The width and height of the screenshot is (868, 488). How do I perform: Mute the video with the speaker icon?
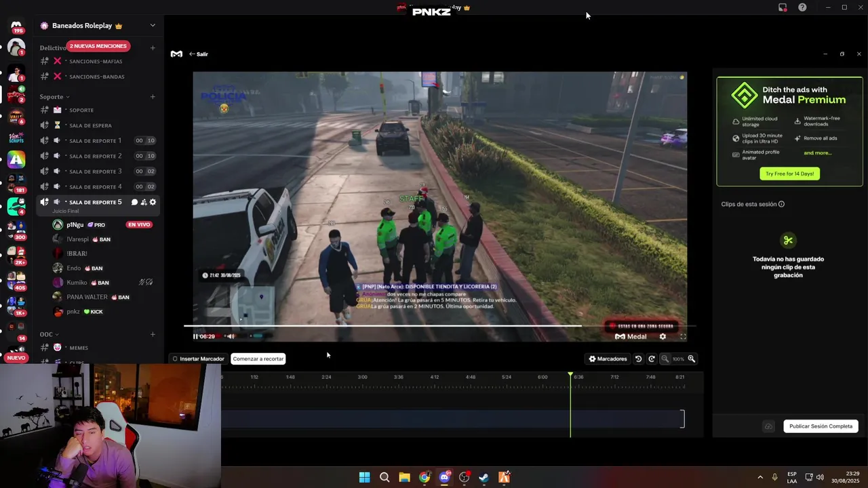click(231, 336)
